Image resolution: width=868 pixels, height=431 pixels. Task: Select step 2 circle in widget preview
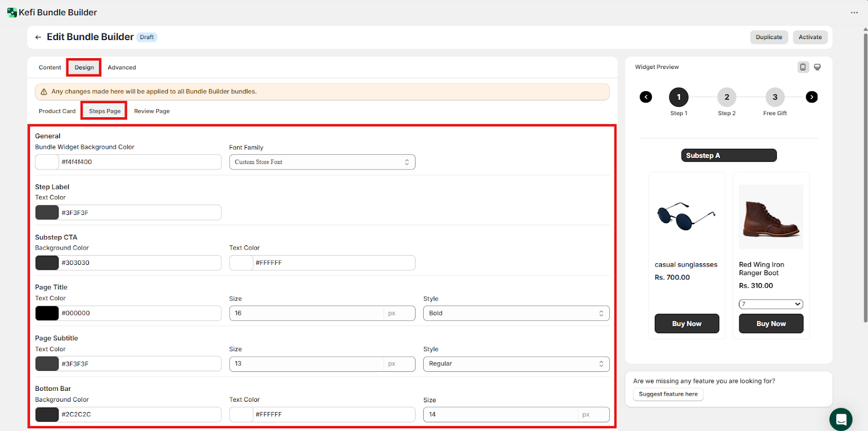(x=726, y=97)
